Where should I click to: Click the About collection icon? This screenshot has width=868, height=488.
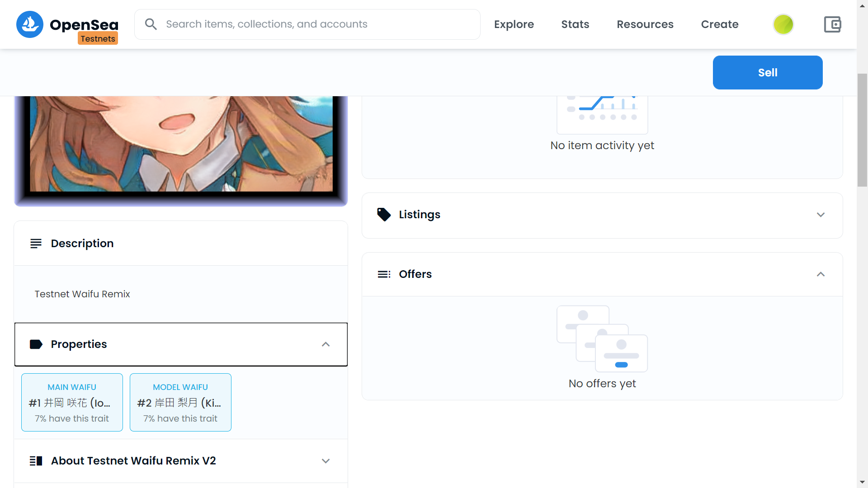[x=36, y=461]
